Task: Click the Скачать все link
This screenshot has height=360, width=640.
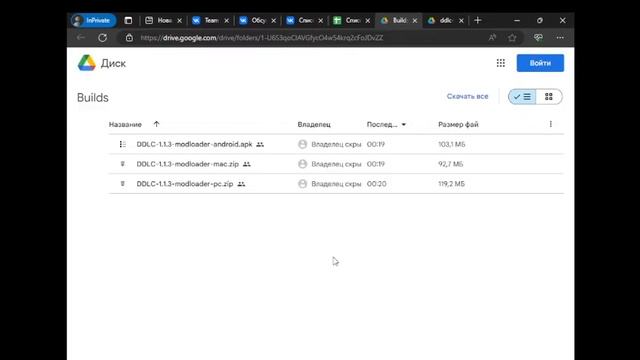Action: pos(467,96)
